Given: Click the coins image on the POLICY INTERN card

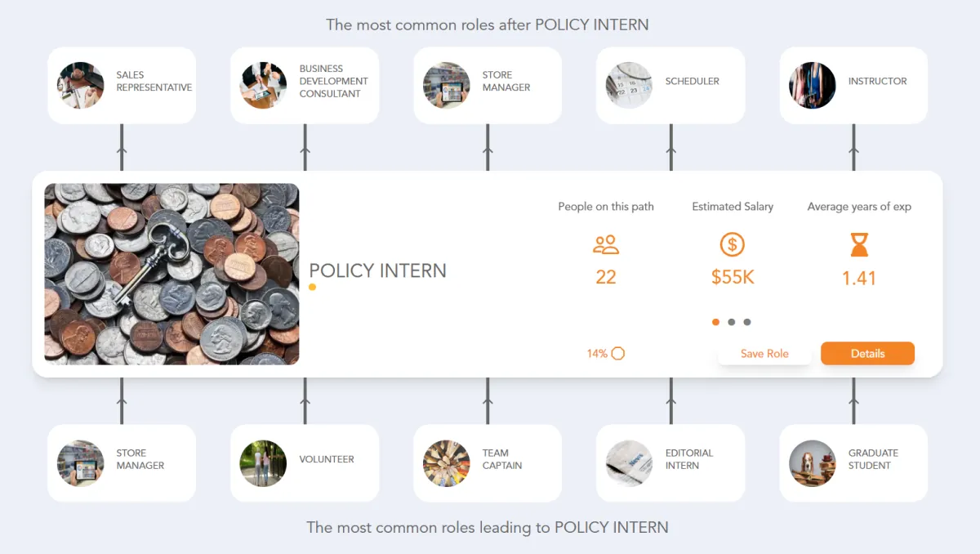Looking at the screenshot, I should [x=172, y=274].
